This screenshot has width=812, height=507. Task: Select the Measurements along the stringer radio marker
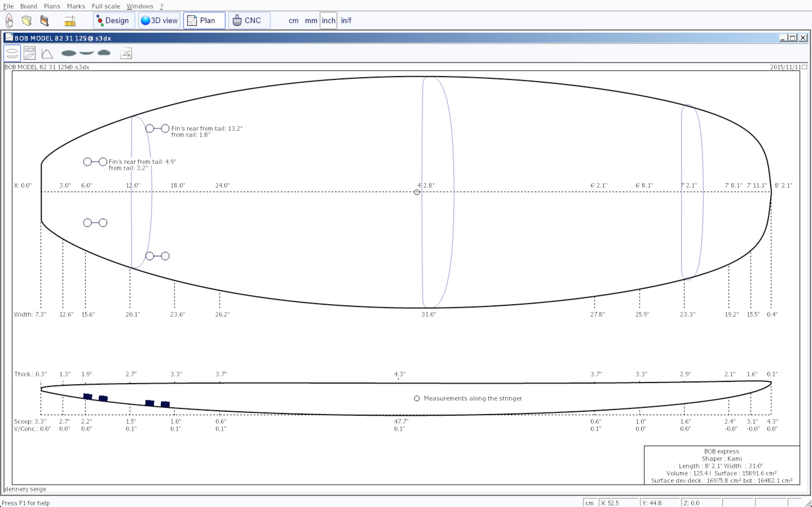[416, 398]
